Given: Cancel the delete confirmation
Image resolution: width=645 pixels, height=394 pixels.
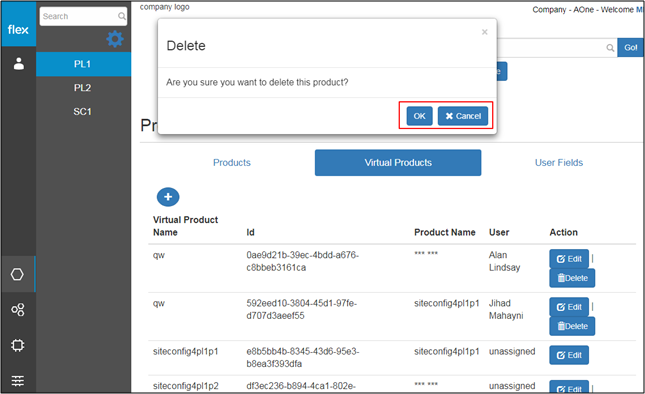Looking at the screenshot, I should [463, 116].
